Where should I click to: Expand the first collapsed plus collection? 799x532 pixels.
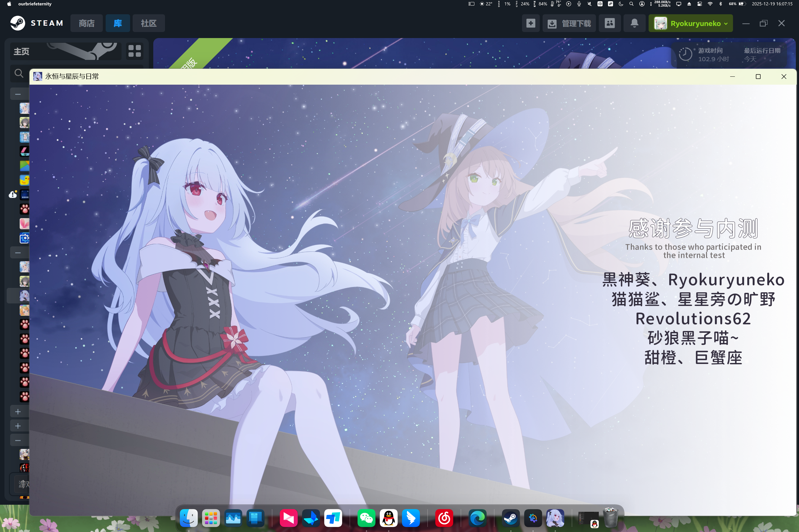pyautogui.click(x=18, y=412)
